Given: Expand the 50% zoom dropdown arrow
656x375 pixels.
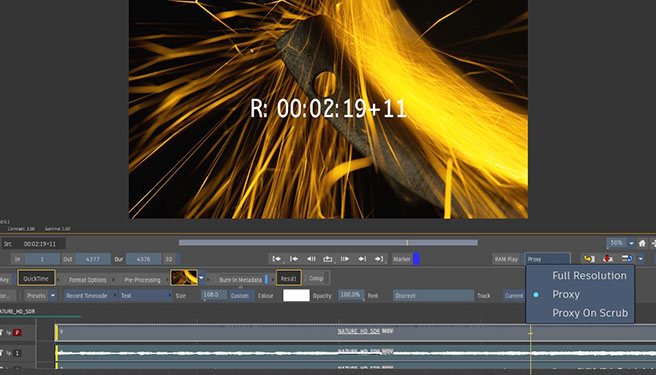Looking at the screenshot, I should (x=631, y=243).
